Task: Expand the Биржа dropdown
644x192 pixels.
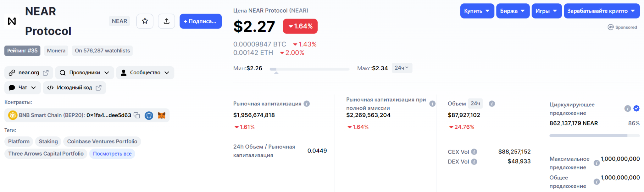Action: (513, 11)
